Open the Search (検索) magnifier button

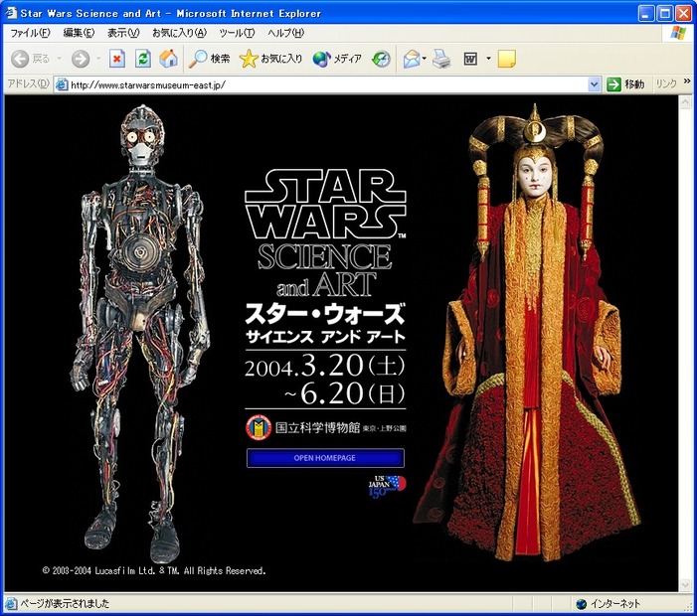(209, 59)
